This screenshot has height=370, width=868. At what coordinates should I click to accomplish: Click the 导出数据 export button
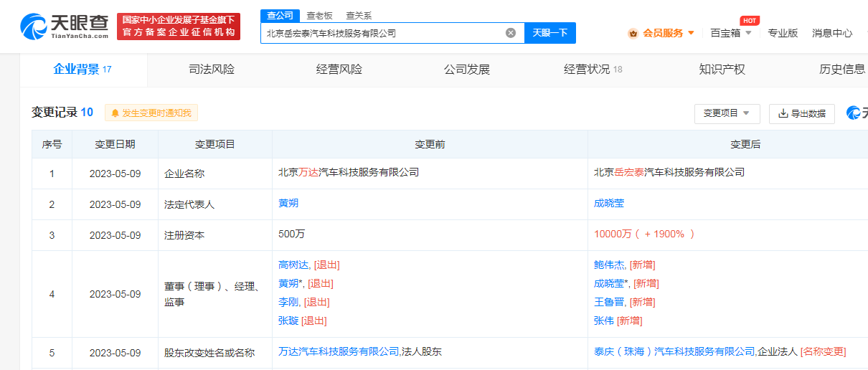tap(802, 113)
